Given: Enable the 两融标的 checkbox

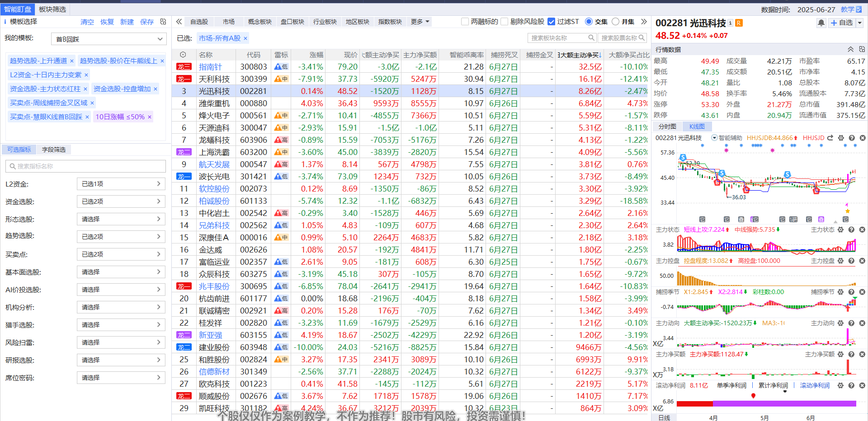Looking at the screenshot, I should point(465,21).
